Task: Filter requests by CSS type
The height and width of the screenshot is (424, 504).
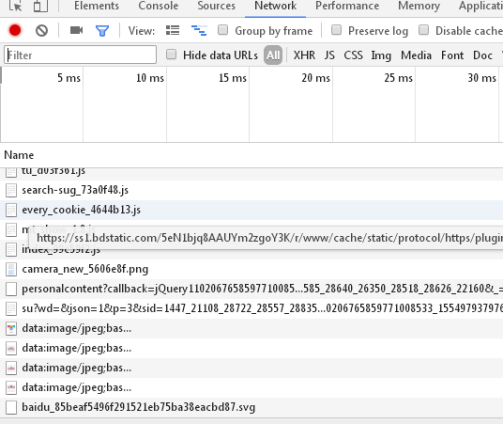Action: (353, 55)
